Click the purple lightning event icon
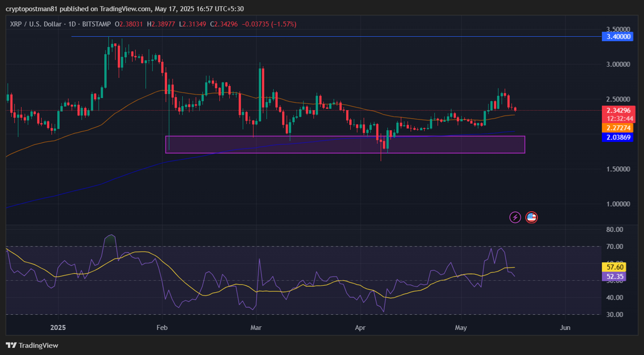 [x=515, y=217]
